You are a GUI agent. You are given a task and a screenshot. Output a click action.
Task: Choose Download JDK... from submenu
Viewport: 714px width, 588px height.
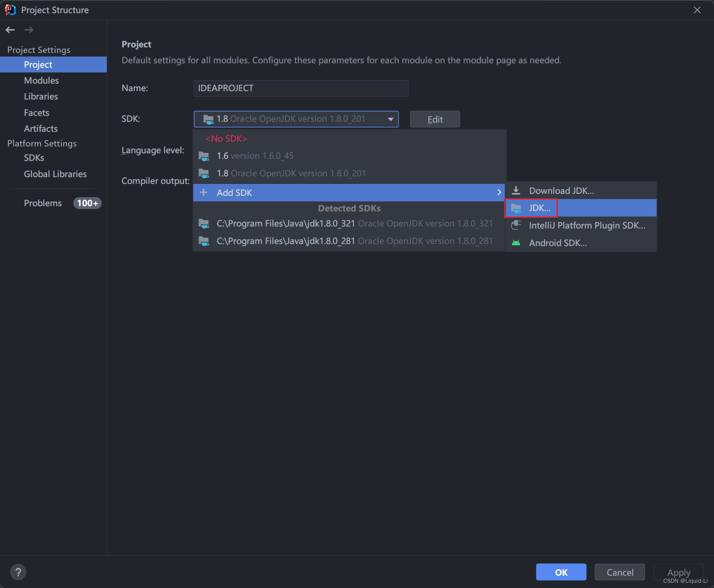[581, 191]
